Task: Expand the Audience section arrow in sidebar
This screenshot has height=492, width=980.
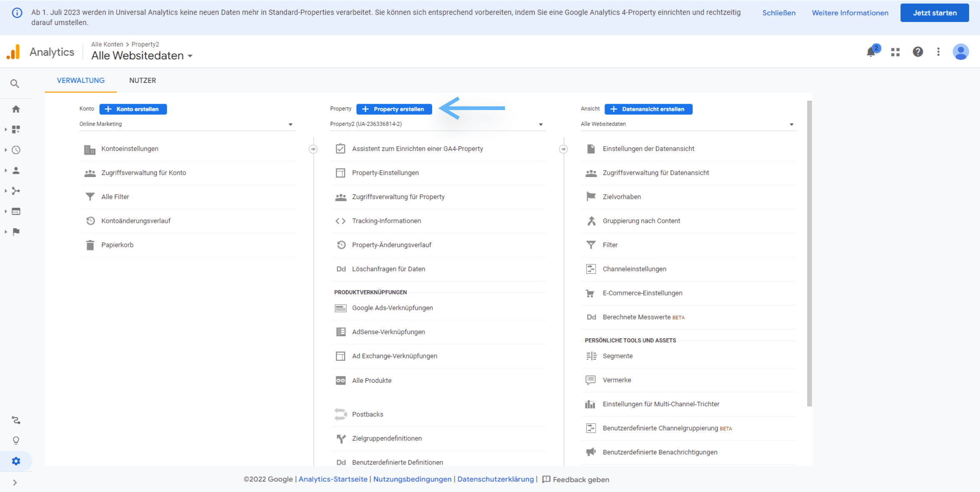Action: [x=5, y=170]
